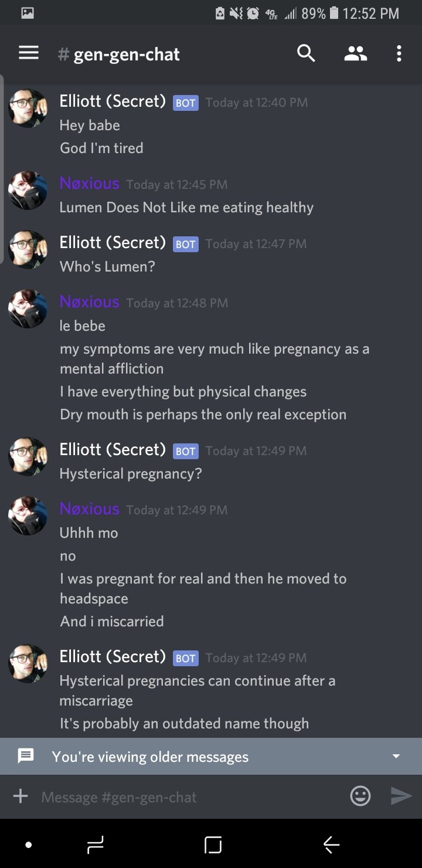Tap 'You're viewing older messages' banner
This screenshot has width=422, height=868.
point(211,757)
